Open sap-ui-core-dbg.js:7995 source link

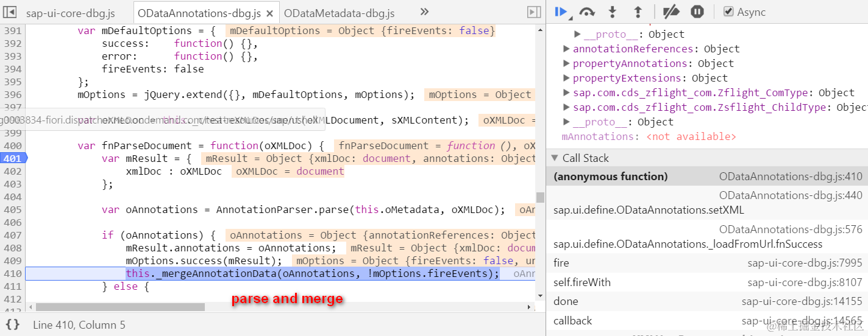click(805, 263)
